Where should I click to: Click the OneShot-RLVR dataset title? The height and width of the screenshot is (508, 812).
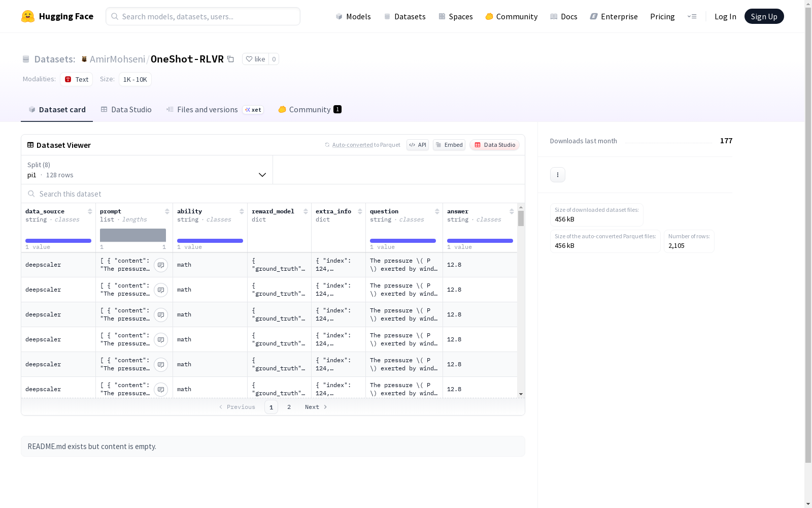(x=187, y=59)
